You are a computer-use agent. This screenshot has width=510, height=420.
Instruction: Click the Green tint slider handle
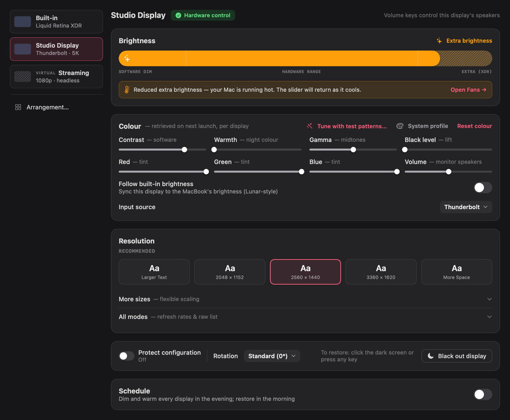pyautogui.click(x=302, y=172)
